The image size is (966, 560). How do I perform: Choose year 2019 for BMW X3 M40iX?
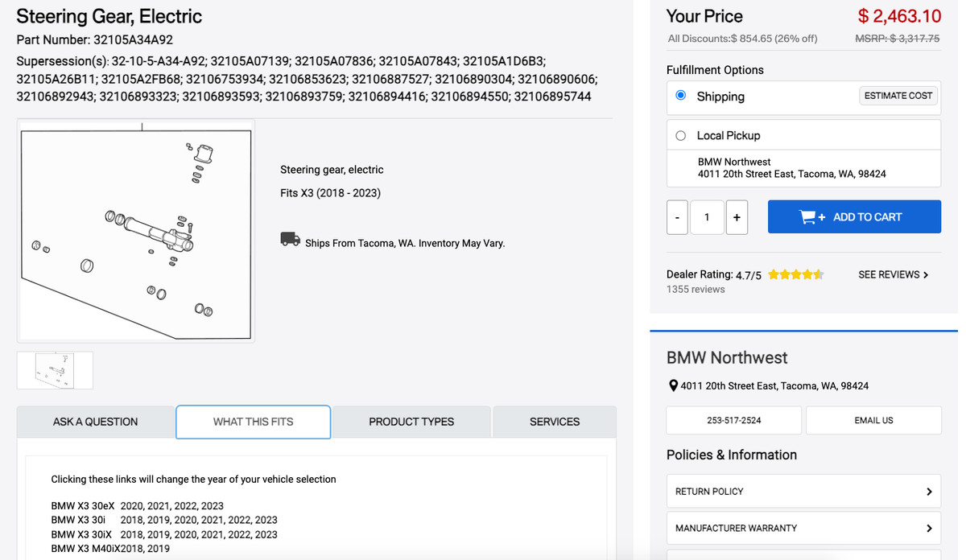coord(158,549)
